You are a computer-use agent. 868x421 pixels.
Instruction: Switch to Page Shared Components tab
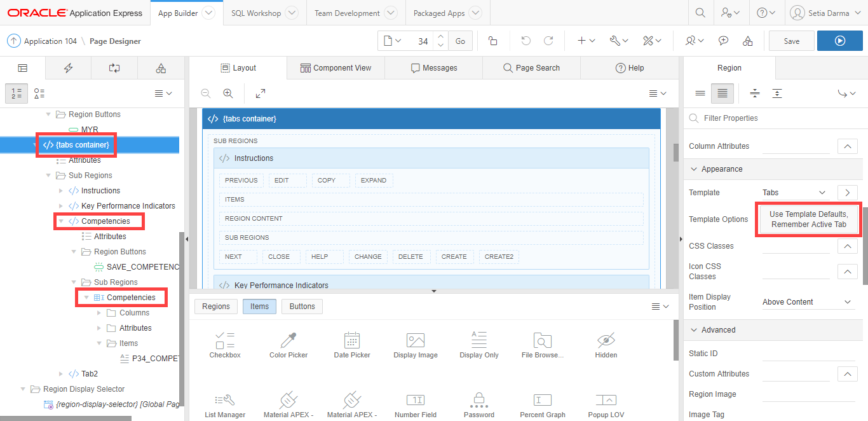pos(161,68)
